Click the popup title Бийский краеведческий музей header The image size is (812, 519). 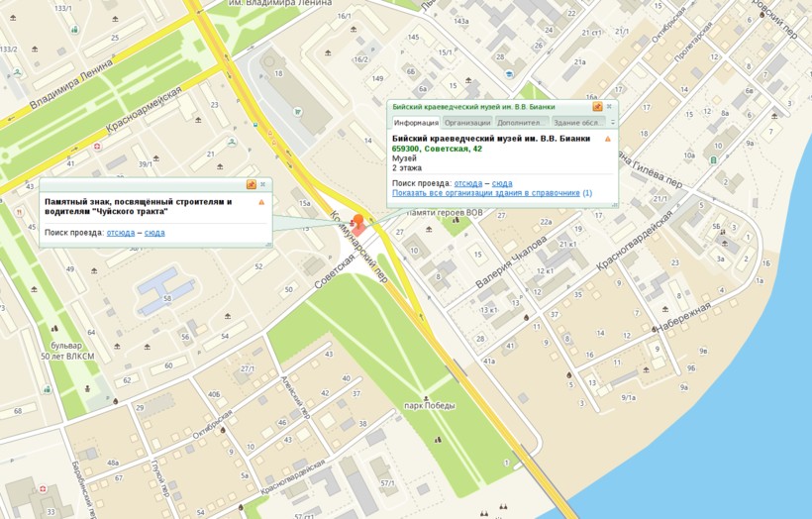point(473,107)
